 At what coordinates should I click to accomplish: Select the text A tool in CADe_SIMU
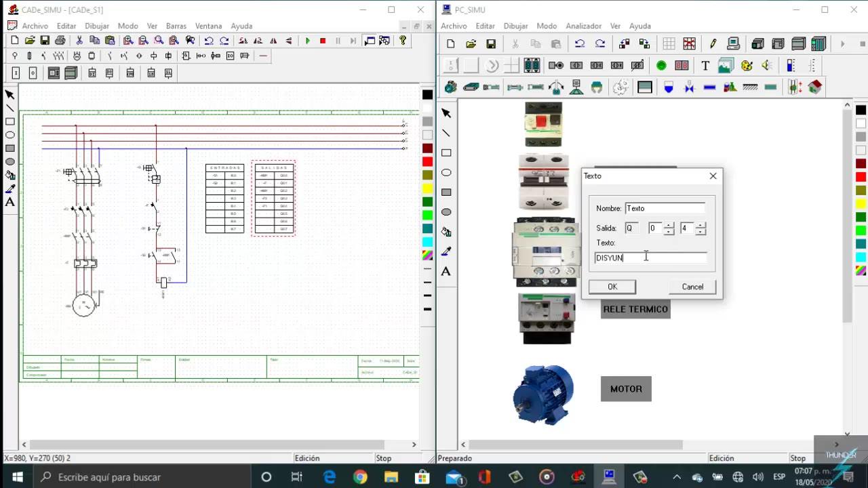tap(10, 202)
